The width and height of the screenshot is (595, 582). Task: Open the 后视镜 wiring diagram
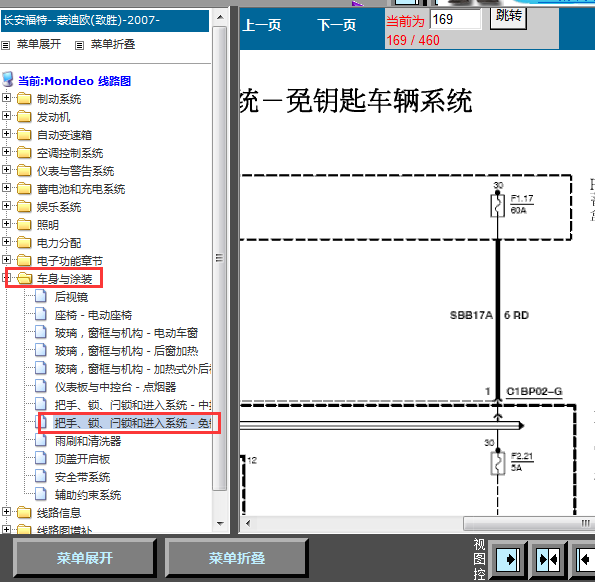(71, 297)
